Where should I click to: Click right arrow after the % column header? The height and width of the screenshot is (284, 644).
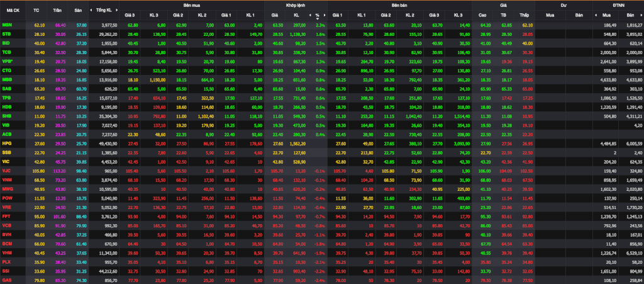[x=325, y=15]
